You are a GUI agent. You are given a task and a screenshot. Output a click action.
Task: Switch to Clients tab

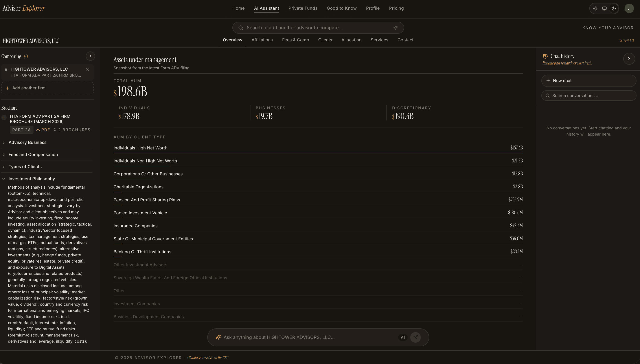[x=325, y=40]
